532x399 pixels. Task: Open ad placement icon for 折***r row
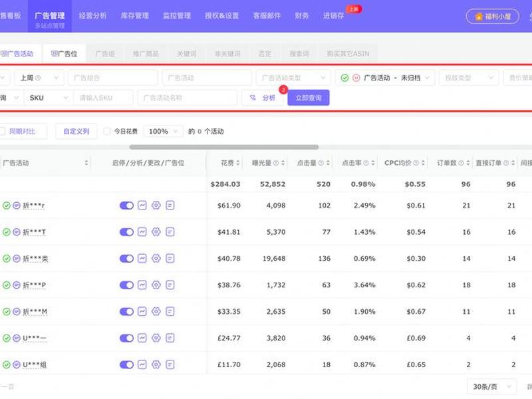pyautogui.click(x=170, y=205)
